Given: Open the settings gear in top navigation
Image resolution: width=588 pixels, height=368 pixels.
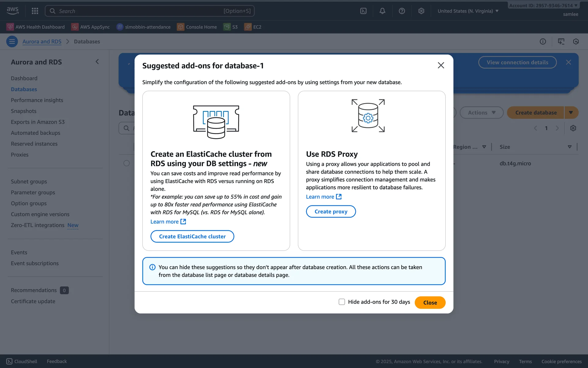Looking at the screenshot, I should coord(421,11).
